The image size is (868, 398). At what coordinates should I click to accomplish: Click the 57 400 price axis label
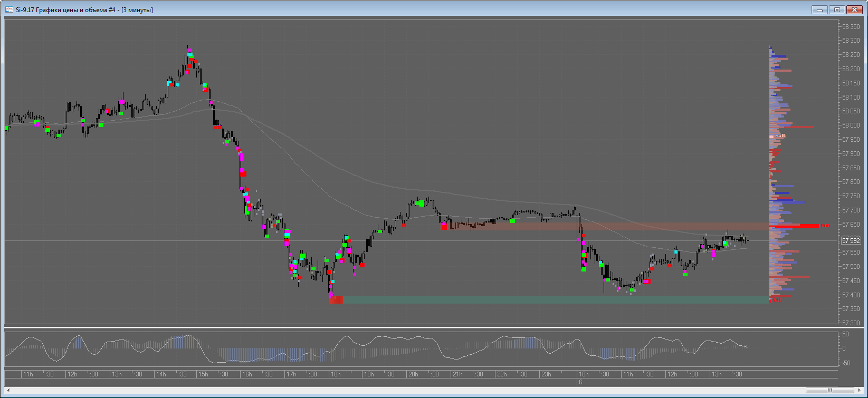click(852, 295)
